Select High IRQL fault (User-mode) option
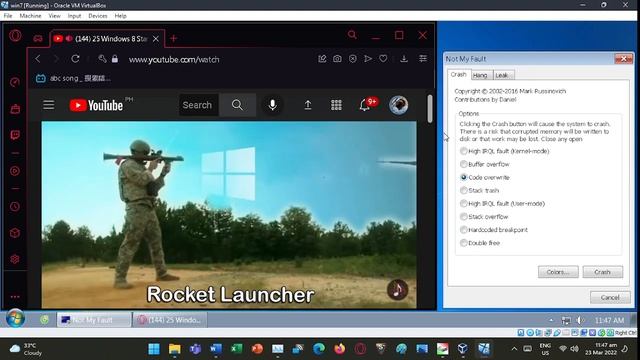 (464, 203)
